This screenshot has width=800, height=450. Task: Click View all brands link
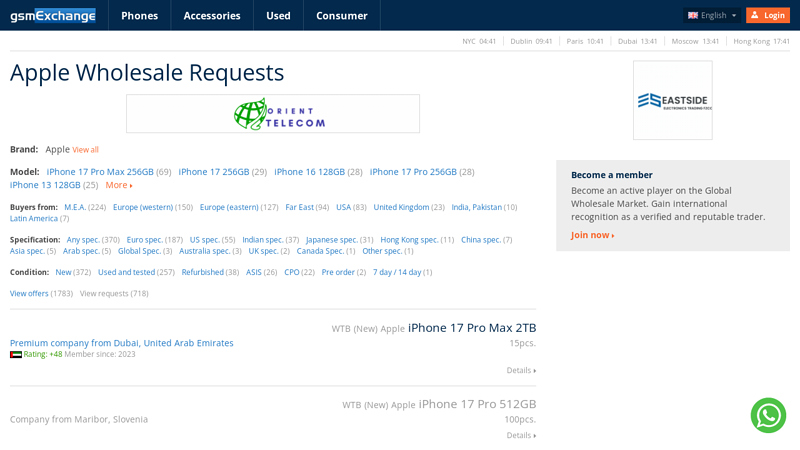click(85, 149)
